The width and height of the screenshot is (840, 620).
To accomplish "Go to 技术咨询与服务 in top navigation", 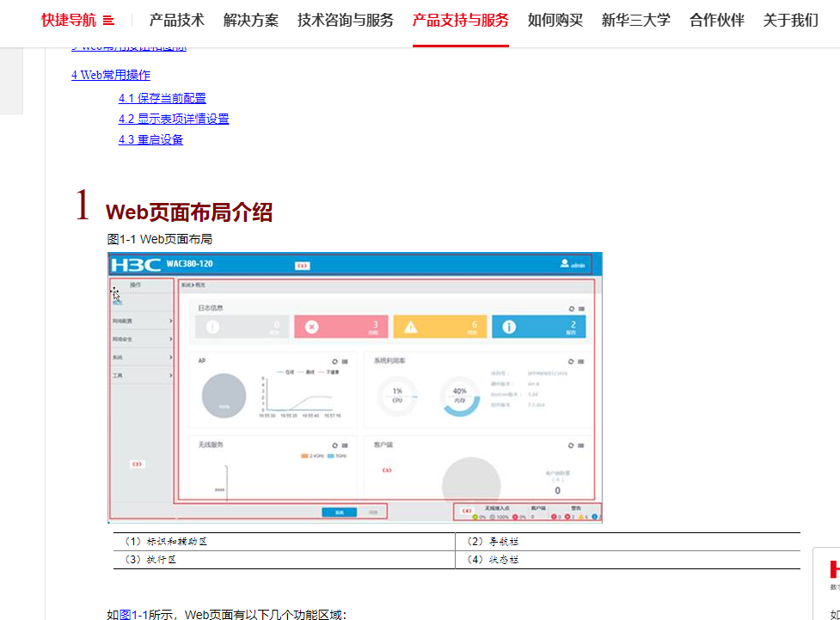I will click(x=346, y=21).
